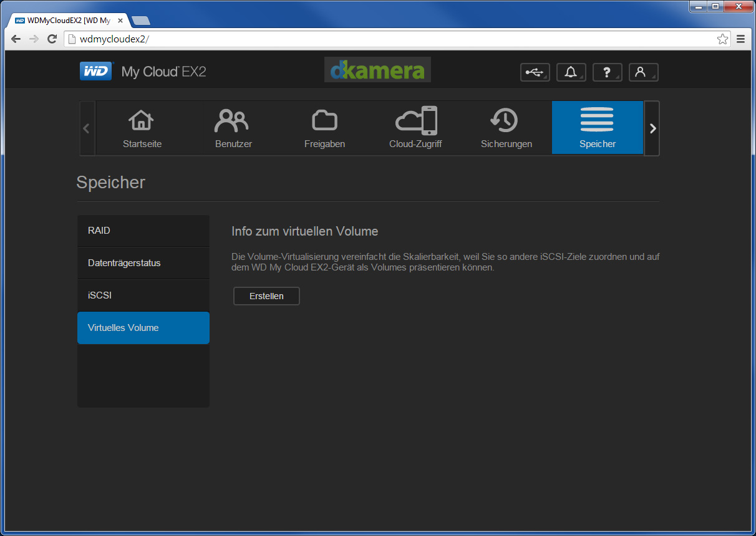Viewport: 756px width, 536px height.
Task: Open the help question mark icon
Action: (x=608, y=72)
